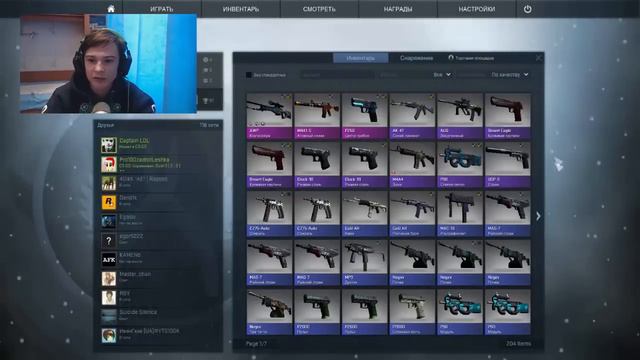Switch to the Инвентарь tab
The width and height of the screenshot is (640, 360).
coord(360,58)
